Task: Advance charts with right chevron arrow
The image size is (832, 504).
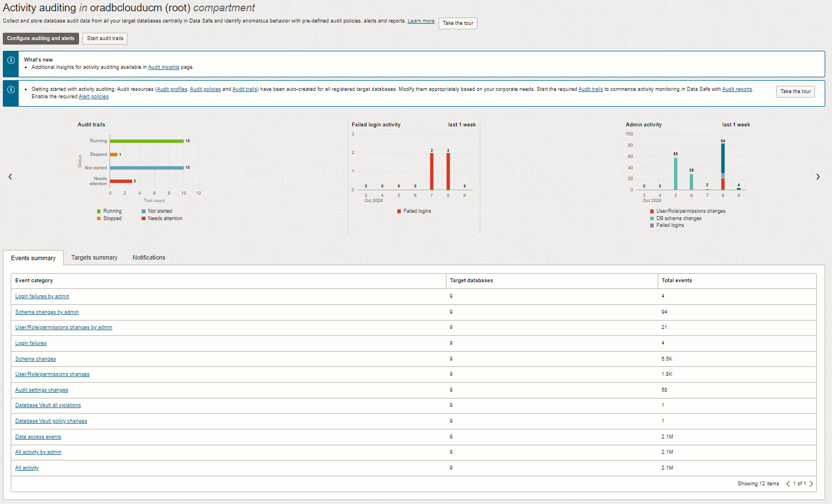Action: (818, 177)
